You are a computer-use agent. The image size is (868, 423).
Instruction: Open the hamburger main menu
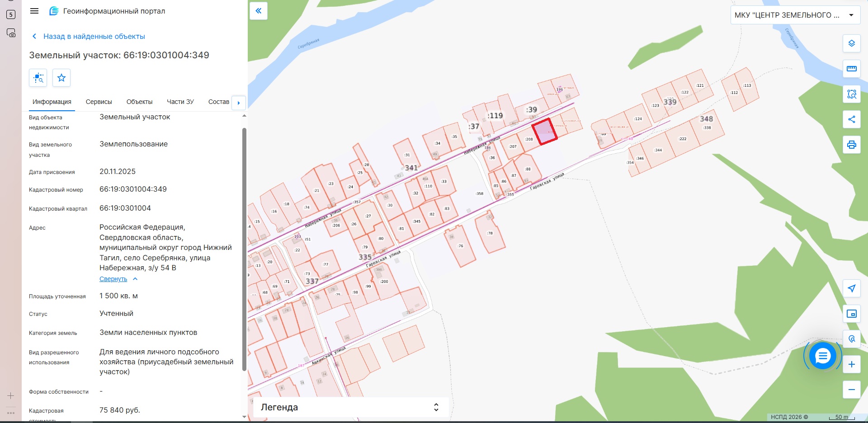coord(34,11)
